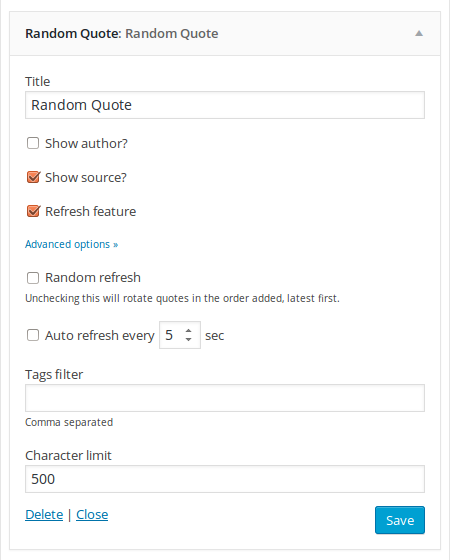Screen dimensions: 450x560
Task: Disable the Refresh feature checkbox
Action: (33, 211)
